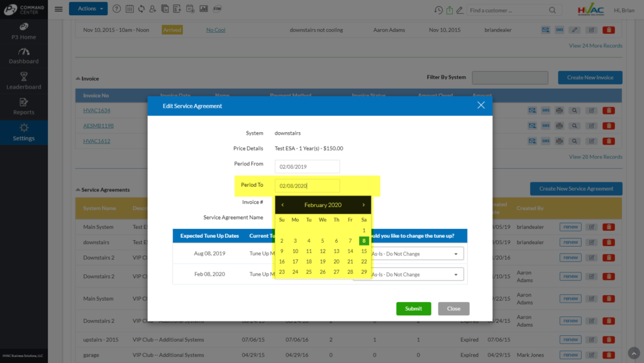
Task: Submit the Edit Service Agreement form
Action: coord(413,308)
